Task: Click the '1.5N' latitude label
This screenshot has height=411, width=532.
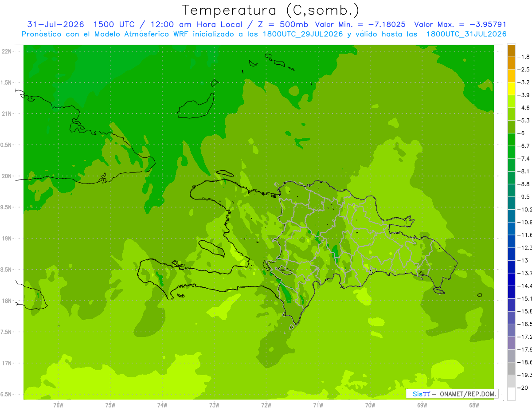Action: (7, 83)
